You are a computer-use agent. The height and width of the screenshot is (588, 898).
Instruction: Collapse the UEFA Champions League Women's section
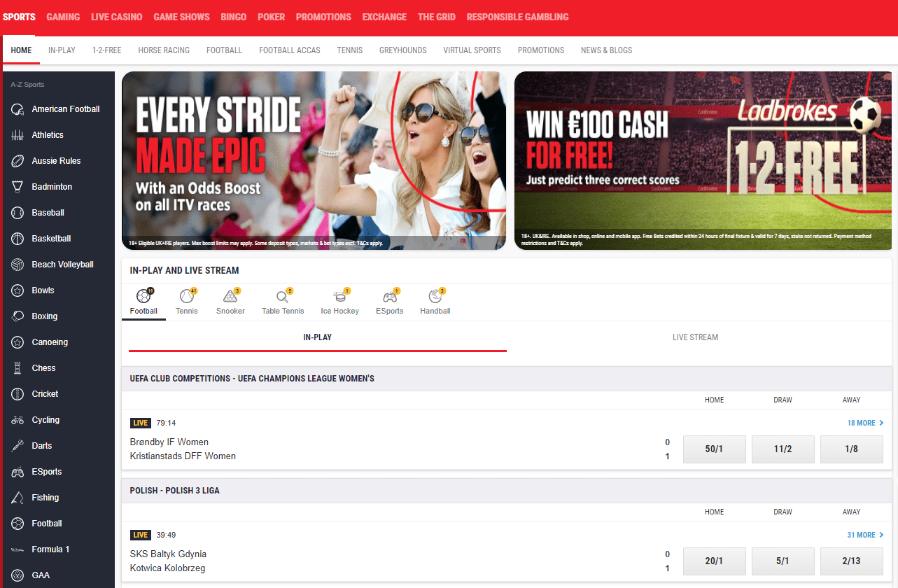pos(507,379)
